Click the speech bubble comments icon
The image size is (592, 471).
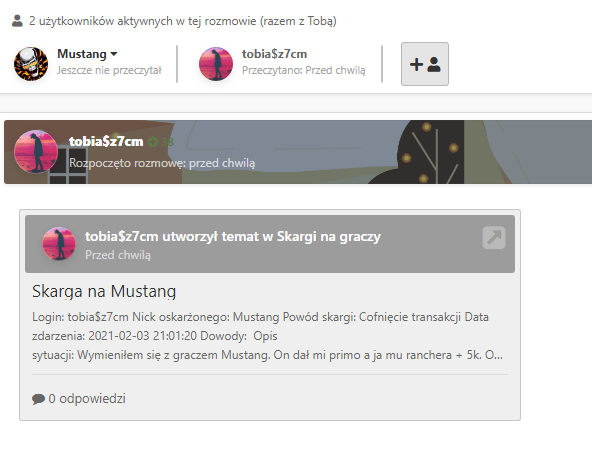tap(38, 399)
